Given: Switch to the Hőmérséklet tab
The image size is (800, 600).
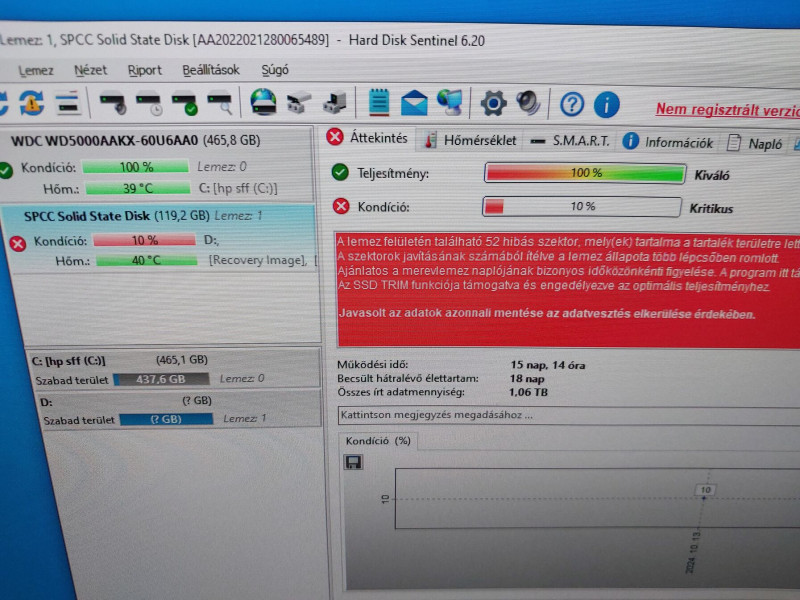Looking at the screenshot, I should pyautogui.click(x=470, y=140).
